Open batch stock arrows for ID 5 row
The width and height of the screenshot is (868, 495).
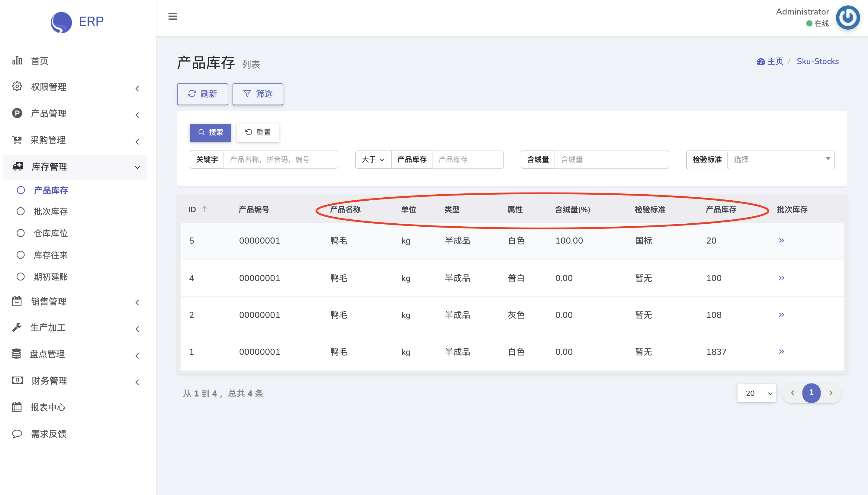pyautogui.click(x=781, y=240)
